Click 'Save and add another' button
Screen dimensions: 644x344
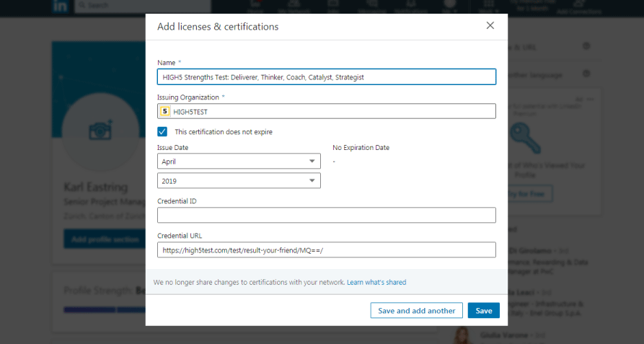pyautogui.click(x=416, y=310)
